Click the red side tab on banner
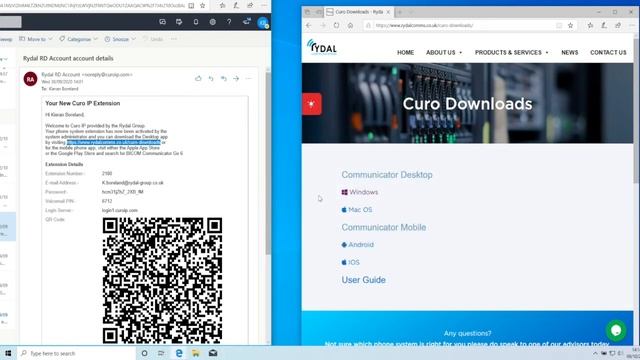640x360 pixels. pyautogui.click(x=312, y=104)
